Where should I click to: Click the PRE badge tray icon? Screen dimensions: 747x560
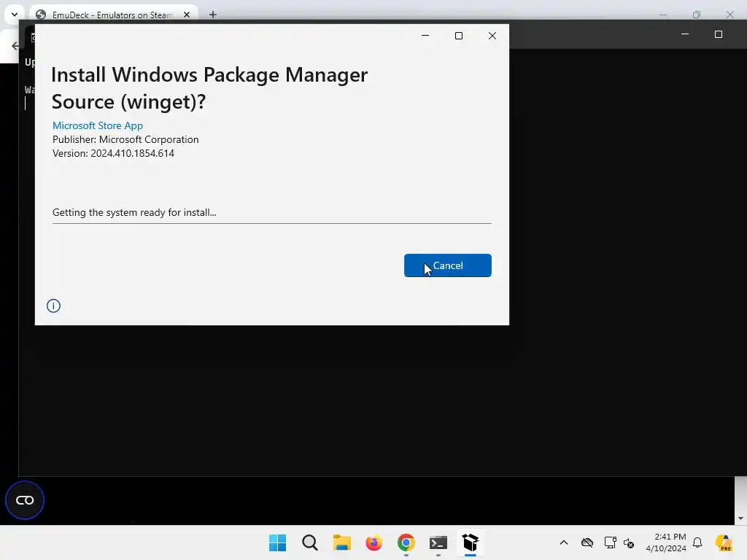[724, 542]
